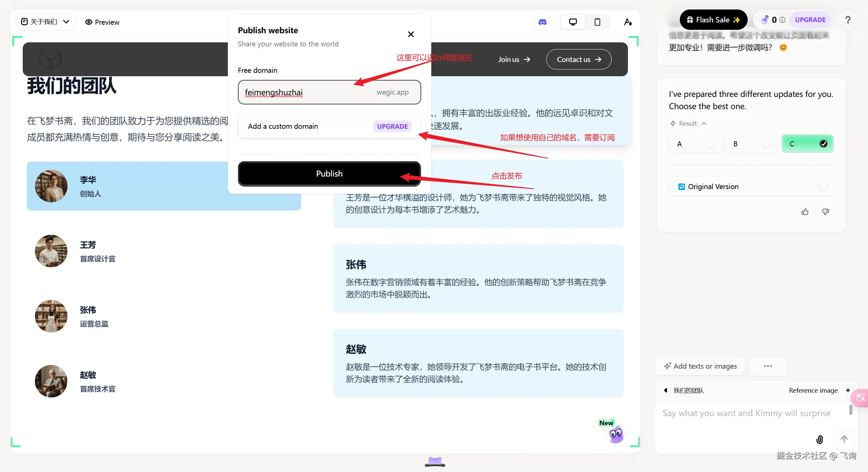
Task: Select the 王芳 首席设计官 team member
Action: tap(98, 251)
